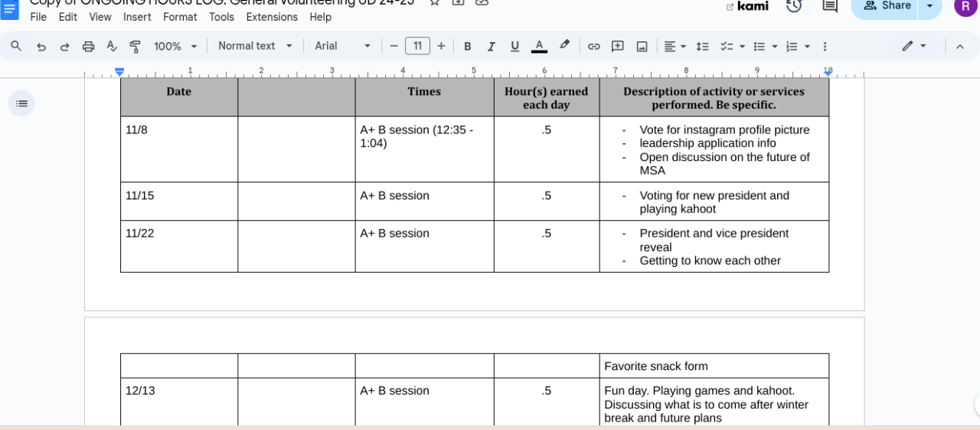The height and width of the screenshot is (430, 980).
Task: Open the Help menu
Action: click(321, 17)
